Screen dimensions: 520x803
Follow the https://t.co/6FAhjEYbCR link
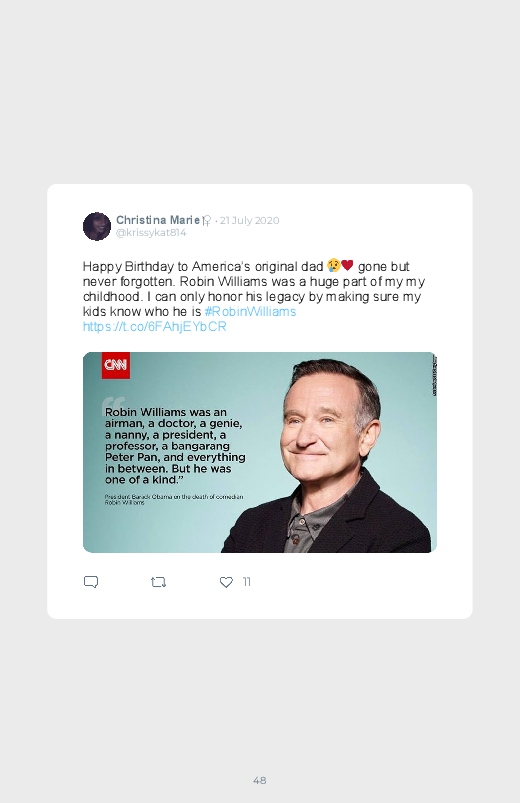[155, 326]
